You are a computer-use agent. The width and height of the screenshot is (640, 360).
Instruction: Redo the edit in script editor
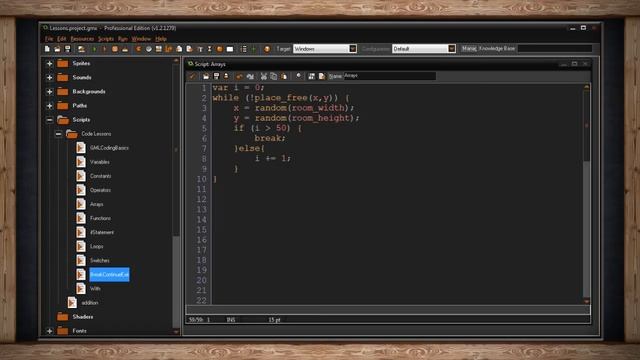(250, 76)
